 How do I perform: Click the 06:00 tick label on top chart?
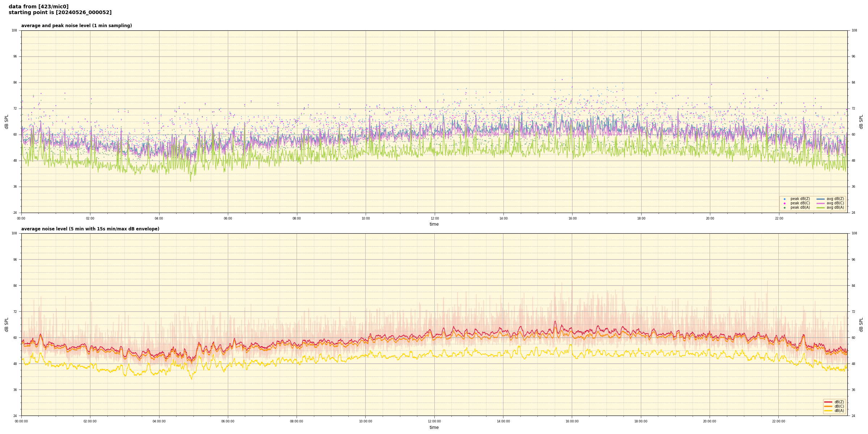(228, 218)
